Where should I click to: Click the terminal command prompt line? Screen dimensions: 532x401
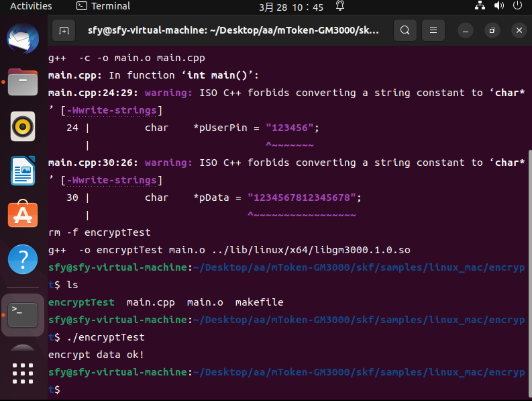click(x=201, y=390)
